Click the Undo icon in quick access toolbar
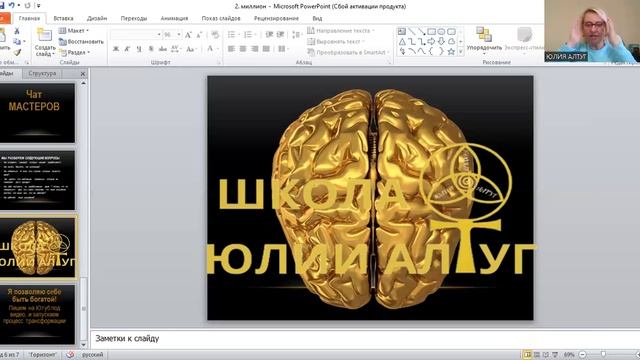640x360 pixels. pos(11,5)
